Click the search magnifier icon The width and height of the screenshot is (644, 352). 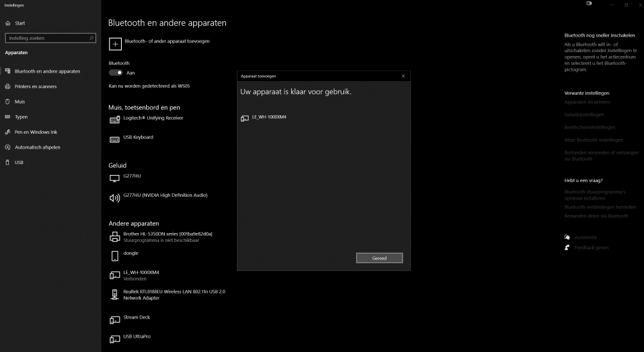pos(91,38)
